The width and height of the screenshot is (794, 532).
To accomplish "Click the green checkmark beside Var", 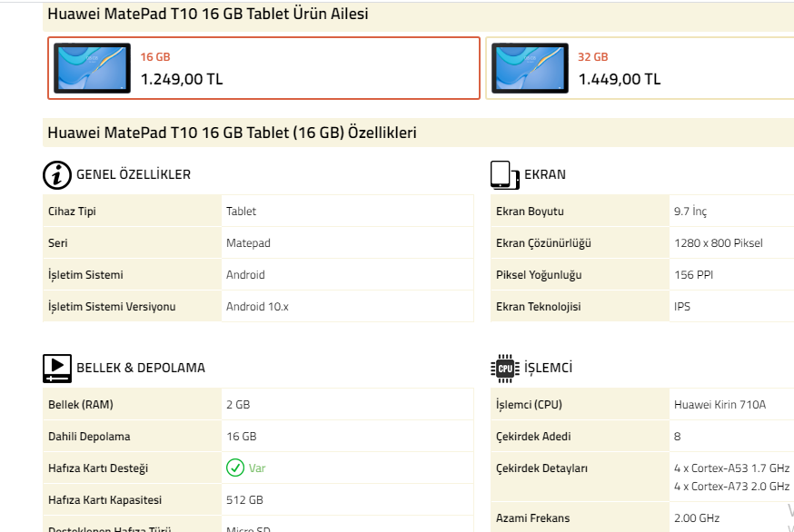I will point(235,468).
